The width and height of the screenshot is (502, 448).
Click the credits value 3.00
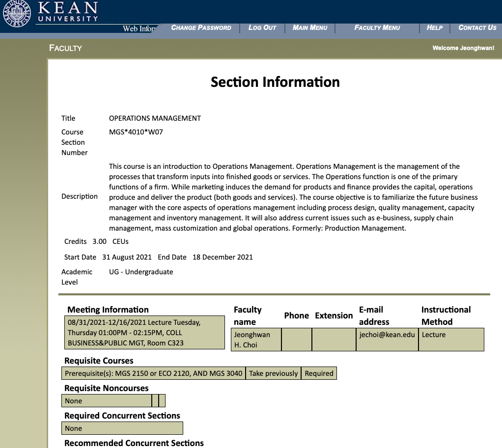click(x=100, y=241)
